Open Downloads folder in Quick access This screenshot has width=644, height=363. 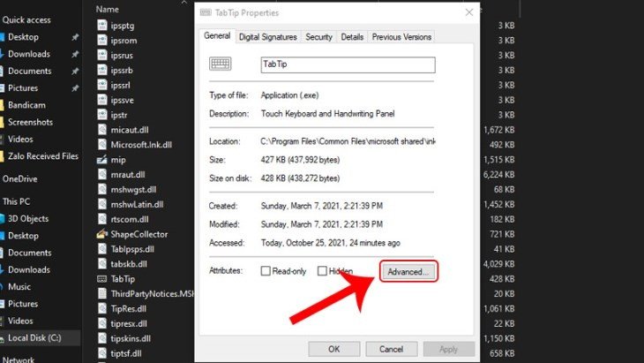29,54
